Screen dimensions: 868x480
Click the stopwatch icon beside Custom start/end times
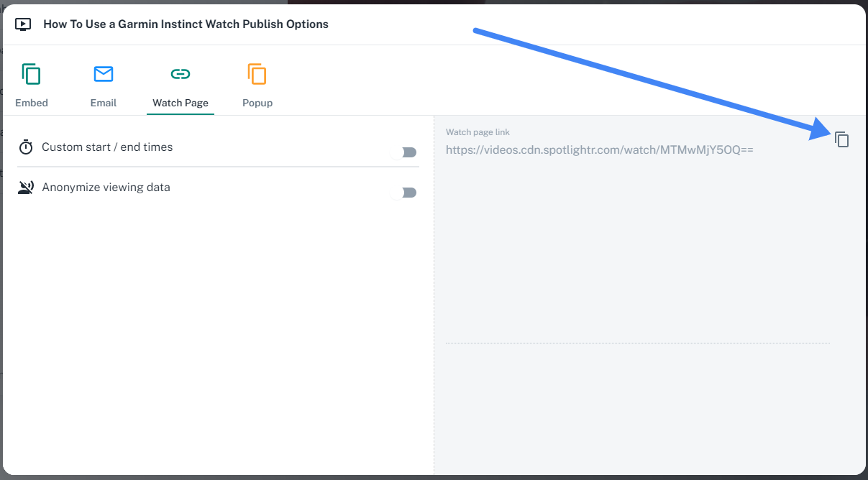[x=25, y=147]
